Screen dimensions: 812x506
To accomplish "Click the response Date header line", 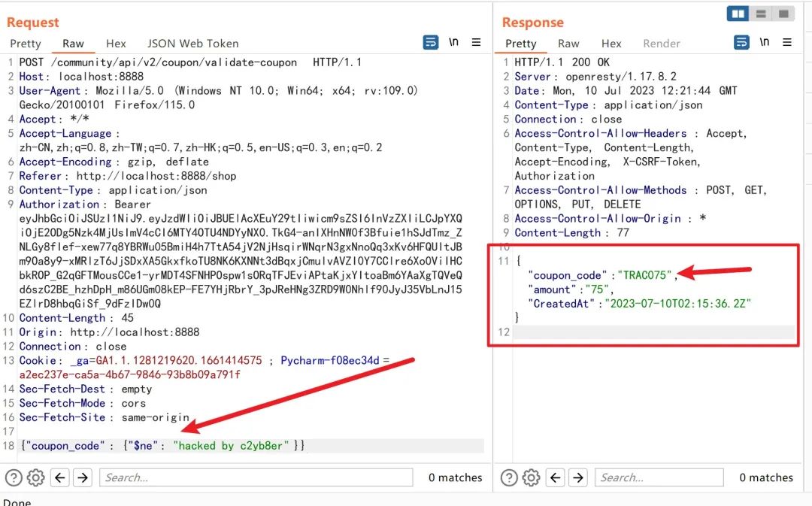I will click(626, 91).
